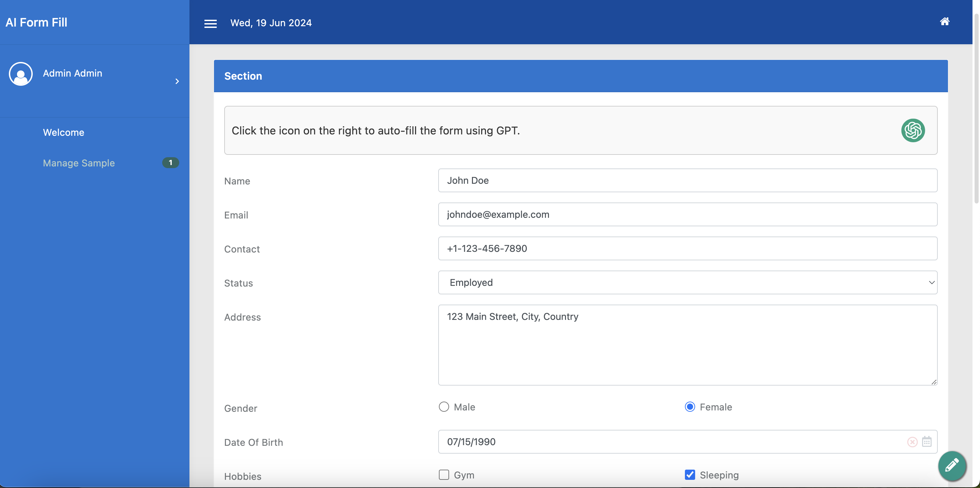Screen dimensions: 980x488
Task: Open the Manage Sample menu item
Action: click(79, 163)
